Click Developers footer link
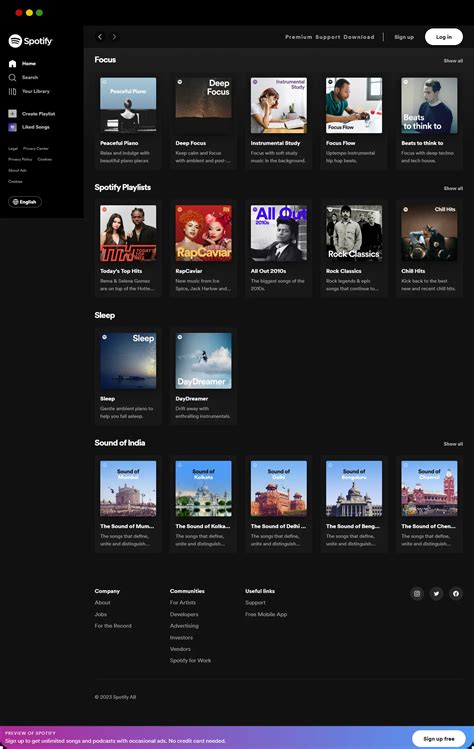The width and height of the screenshot is (474, 749). coord(184,614)
